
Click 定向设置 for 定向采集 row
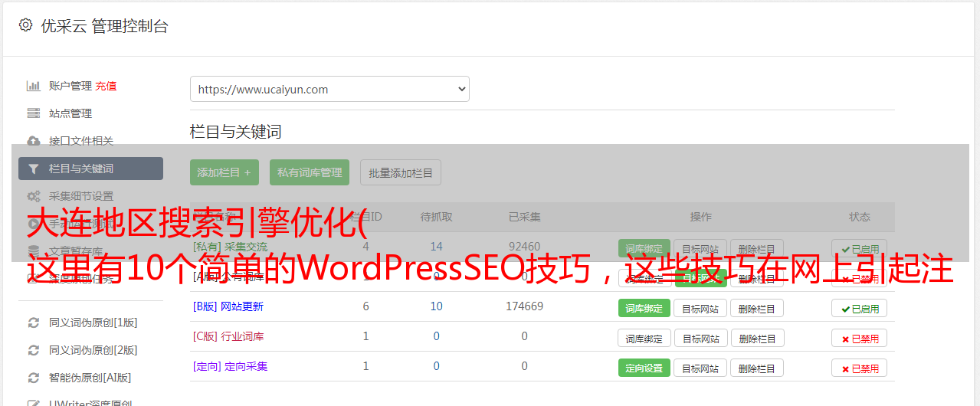click(x=644, y=368)
